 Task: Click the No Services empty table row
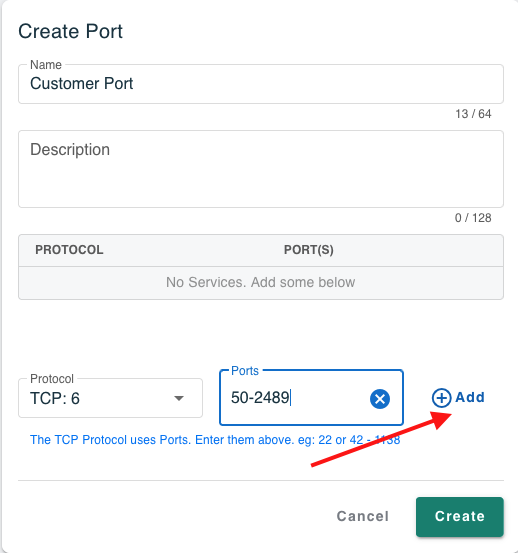pyautogui.click(x=261, y=283)
